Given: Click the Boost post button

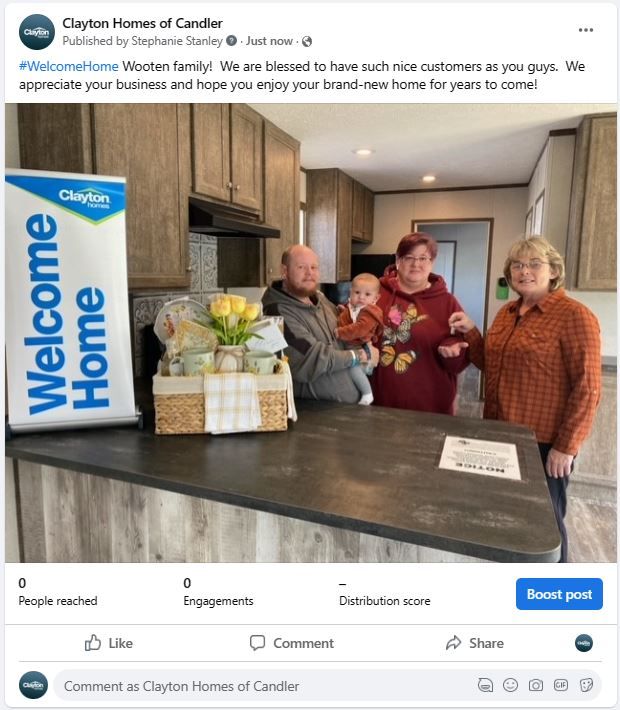Looking at the screenshot, I should pyautogui.click(x=559, y=594).
